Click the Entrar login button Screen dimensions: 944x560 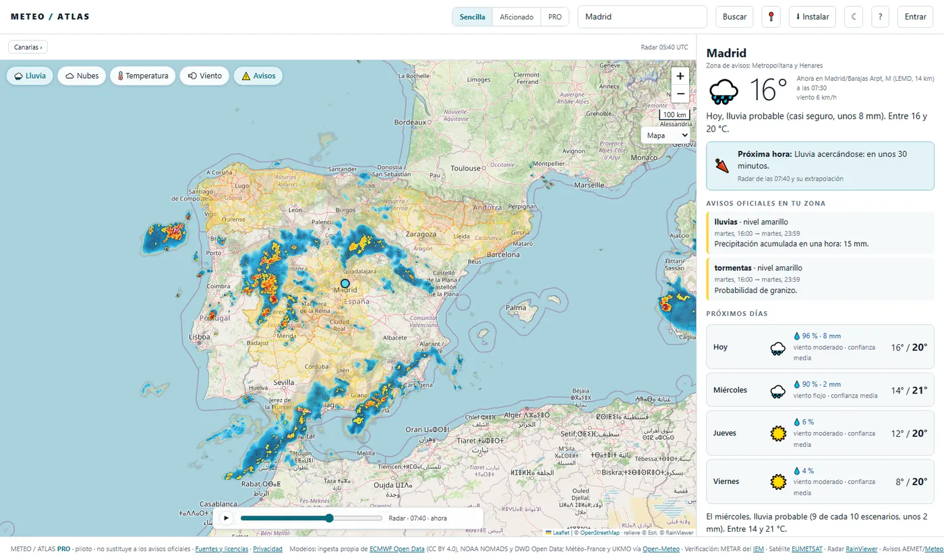pos(915,17)
